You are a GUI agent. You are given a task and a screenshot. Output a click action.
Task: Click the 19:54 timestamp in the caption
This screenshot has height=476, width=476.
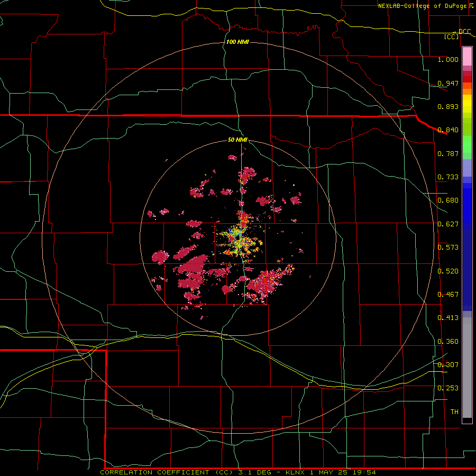pyautogui.click(x=364, y=472)
